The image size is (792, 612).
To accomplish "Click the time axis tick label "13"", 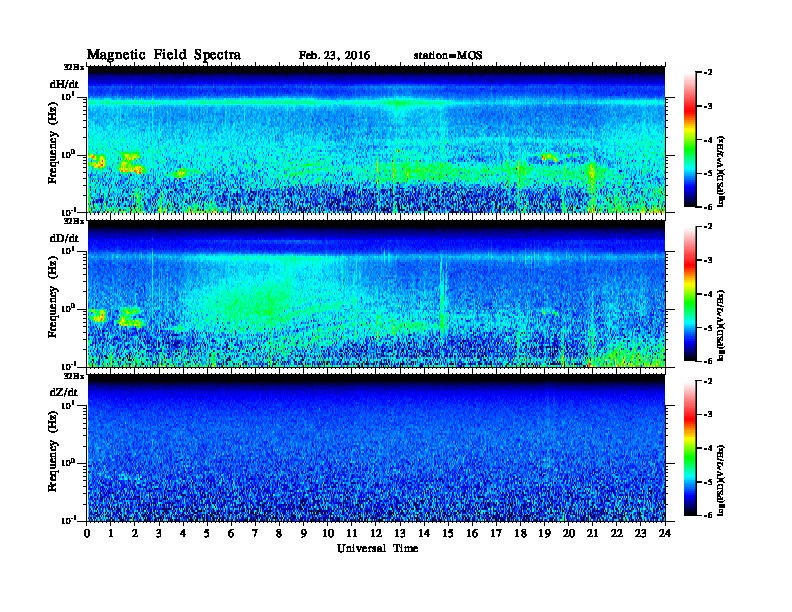I will tap(400, 534).
